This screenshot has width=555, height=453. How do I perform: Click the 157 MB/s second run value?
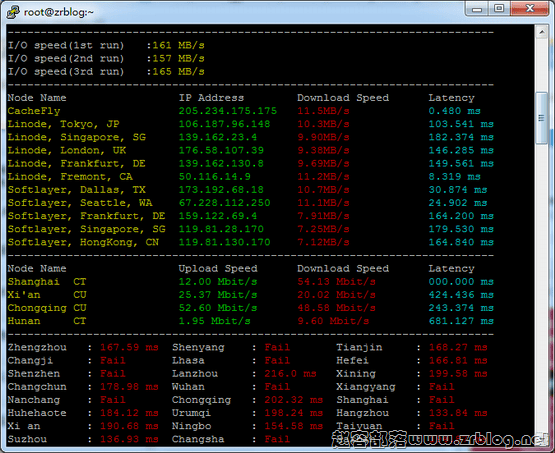click(x=178, y=58)
